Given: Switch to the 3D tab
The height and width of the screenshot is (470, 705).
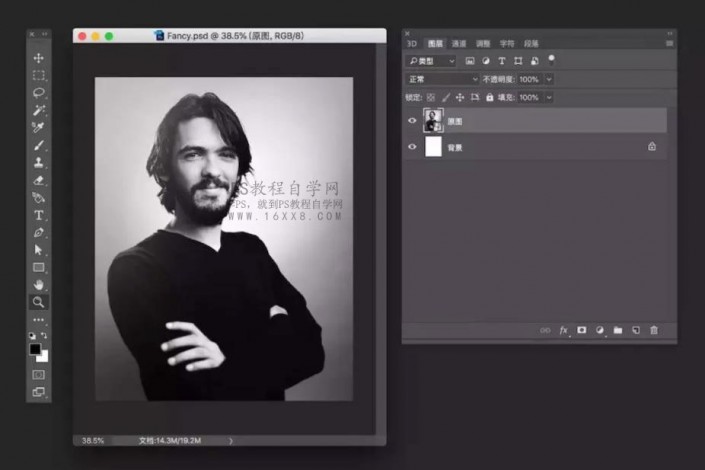Looking at the screenshot, I should (412, 44).
